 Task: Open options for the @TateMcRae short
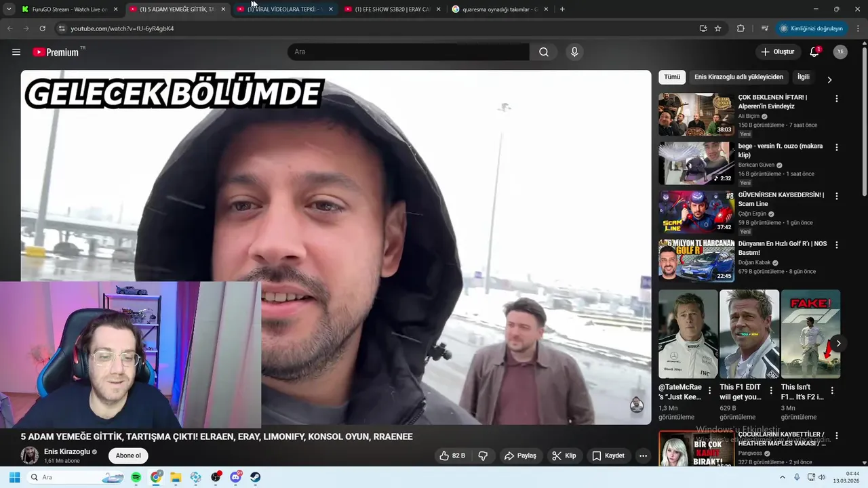pos(710,390)
